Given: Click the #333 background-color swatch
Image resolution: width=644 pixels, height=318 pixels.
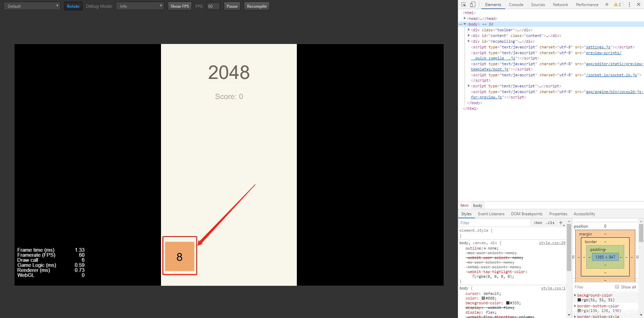Looking at the screenshot, I should tap(508, 303).
